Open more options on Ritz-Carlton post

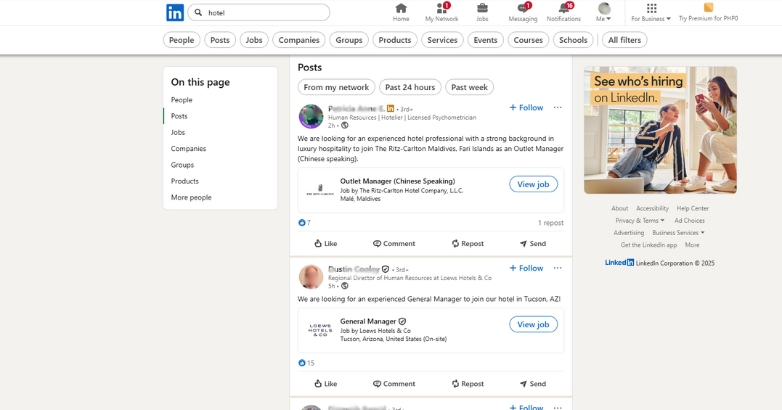pos(558,108)
